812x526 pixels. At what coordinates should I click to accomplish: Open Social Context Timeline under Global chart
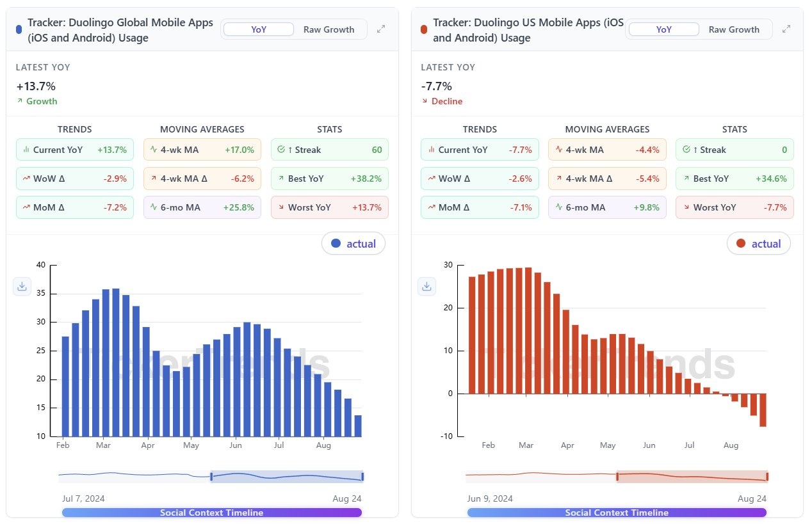click(x=212, y=513)
